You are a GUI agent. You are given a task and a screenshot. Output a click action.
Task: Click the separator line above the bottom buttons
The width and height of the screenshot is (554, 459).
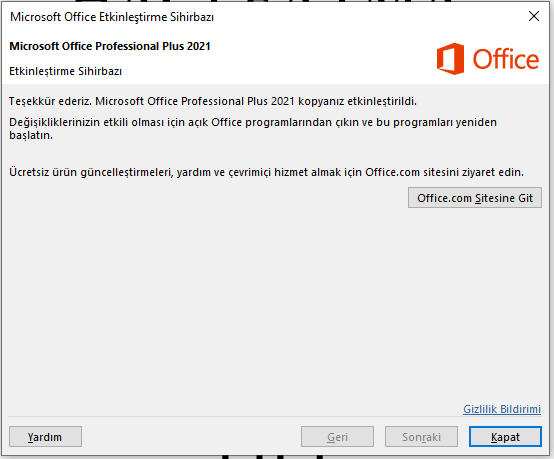(x=275, y=417)
